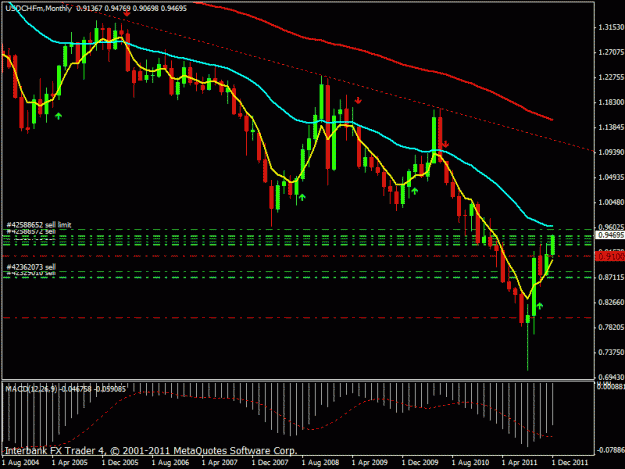The image size is (625, 469).
Task: Click price scale value 1.00480
Action: [611, 202]
